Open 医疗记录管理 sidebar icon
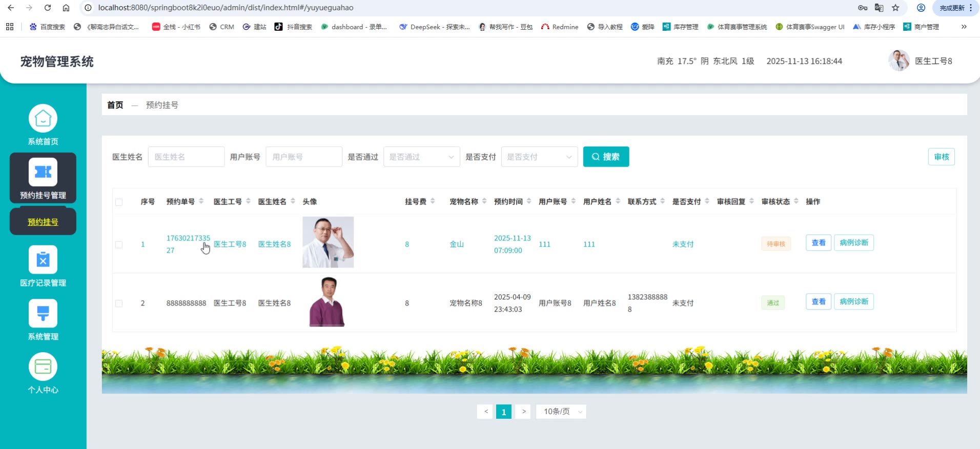Screen dimensions: 980x449 click(x=43, y=260)
